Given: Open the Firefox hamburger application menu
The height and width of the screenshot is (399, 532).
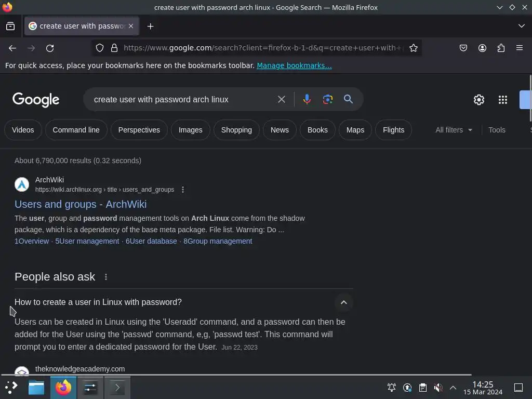Looking at the screenshot, I should pos(520,48).
